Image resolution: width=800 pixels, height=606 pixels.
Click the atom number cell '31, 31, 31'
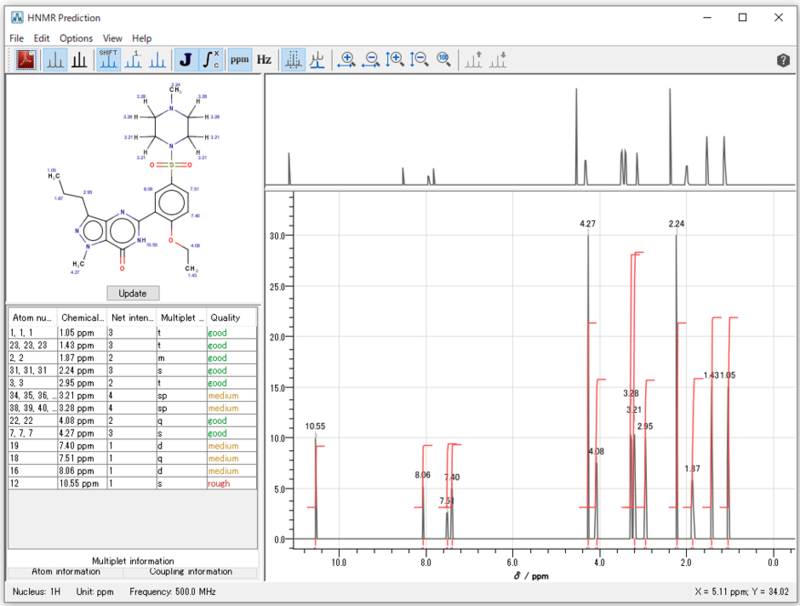pyautogui.click(x=33, y=370)
